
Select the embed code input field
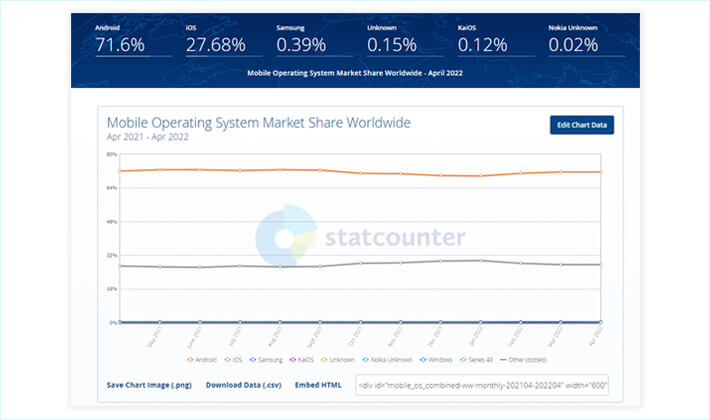point(482,385)
